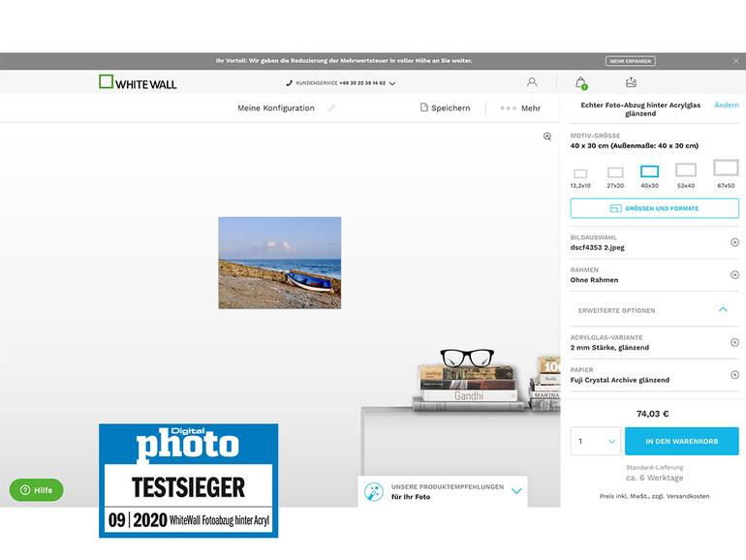This screenshot has width=746, height=560.
Task: Select the 40x30 size option
Action: pyautogui.click(x=649, y=176)
